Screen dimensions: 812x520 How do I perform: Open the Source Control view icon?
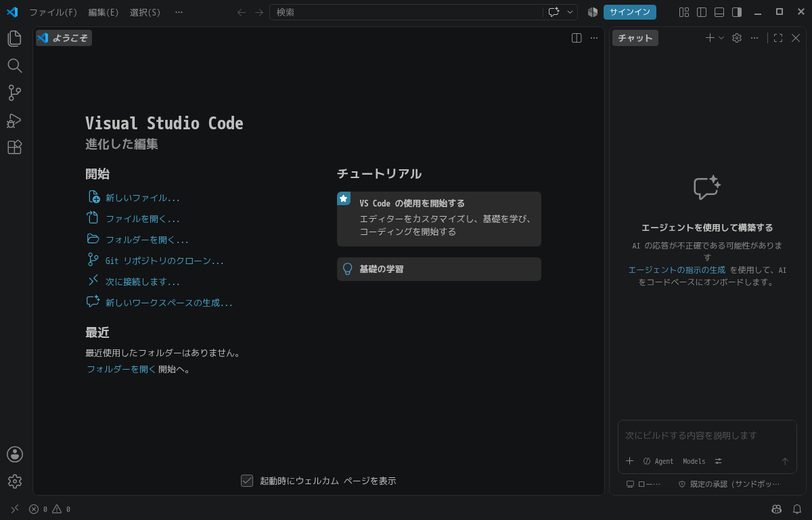(x=15, y=93)
